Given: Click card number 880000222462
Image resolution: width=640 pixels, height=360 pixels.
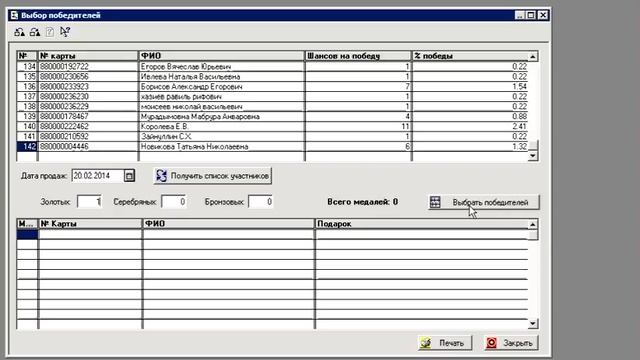Looking at the screenshot, I should point(64,127).
